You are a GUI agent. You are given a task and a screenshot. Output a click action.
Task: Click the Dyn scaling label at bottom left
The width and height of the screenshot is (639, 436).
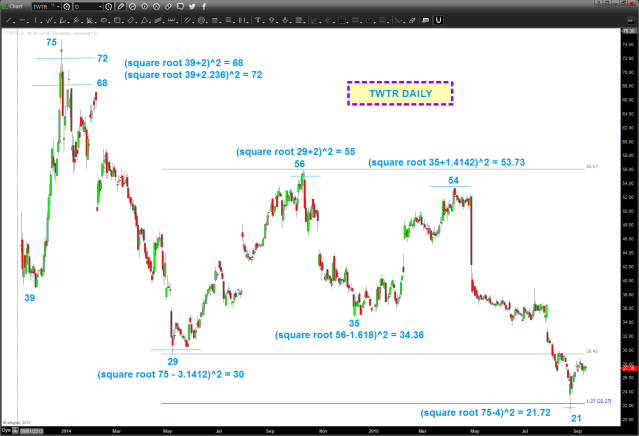click(x=6, y=431)
